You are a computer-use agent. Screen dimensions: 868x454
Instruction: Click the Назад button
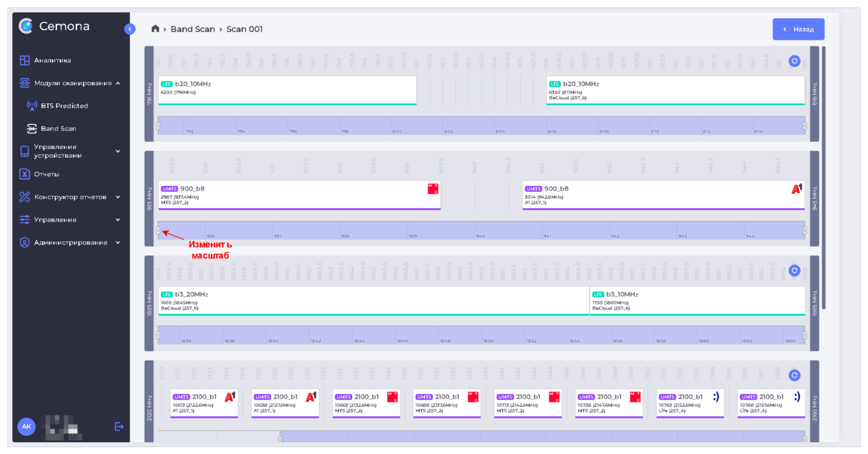tap(798, 29)
